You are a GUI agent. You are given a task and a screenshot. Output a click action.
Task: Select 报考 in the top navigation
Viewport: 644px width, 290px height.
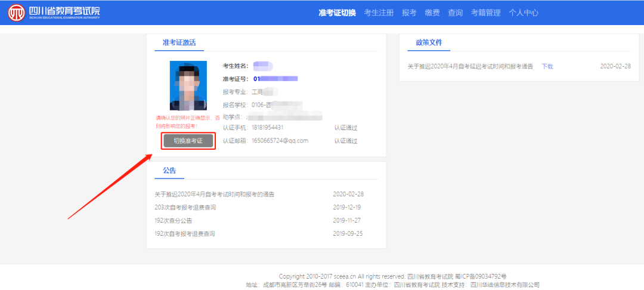point(409,13)
